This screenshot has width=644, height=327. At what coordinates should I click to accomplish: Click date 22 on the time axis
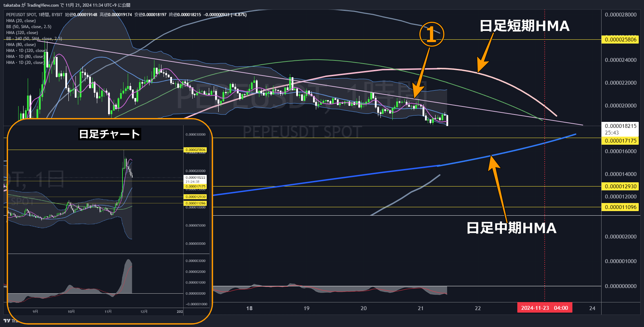tap(478, 308)
